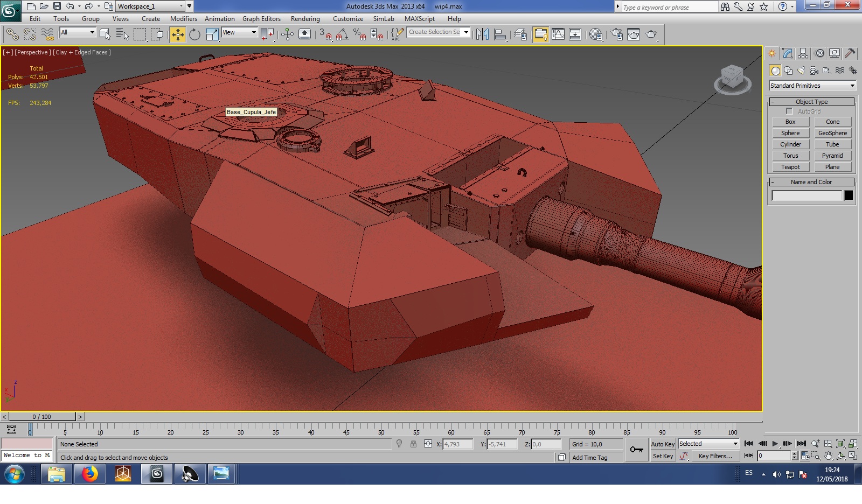Open the Workspace_1 workspace dropdown

tap(150, 6)
